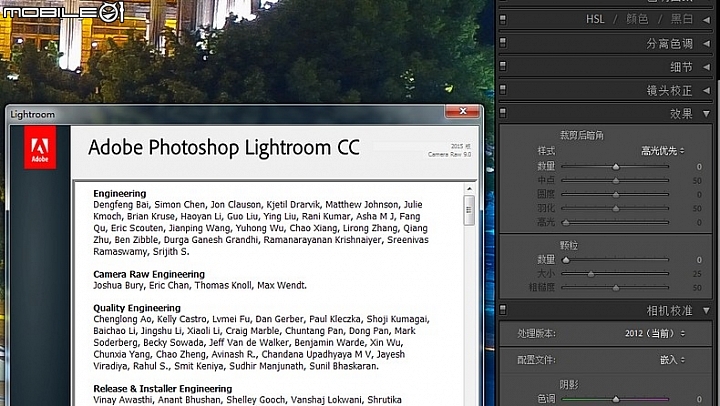Click the Adobe logo in About dialog
The image size is (720, 406).
pos(40,148)
